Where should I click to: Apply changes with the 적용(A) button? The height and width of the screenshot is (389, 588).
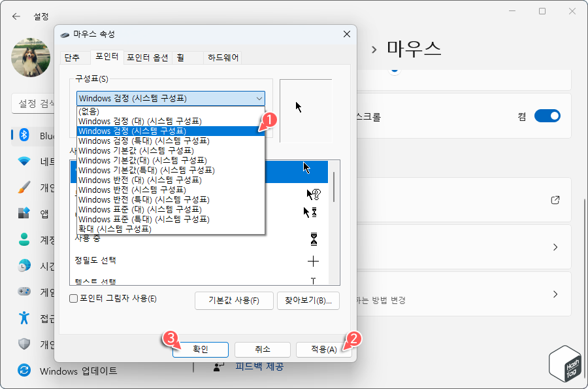click(323, 349)
